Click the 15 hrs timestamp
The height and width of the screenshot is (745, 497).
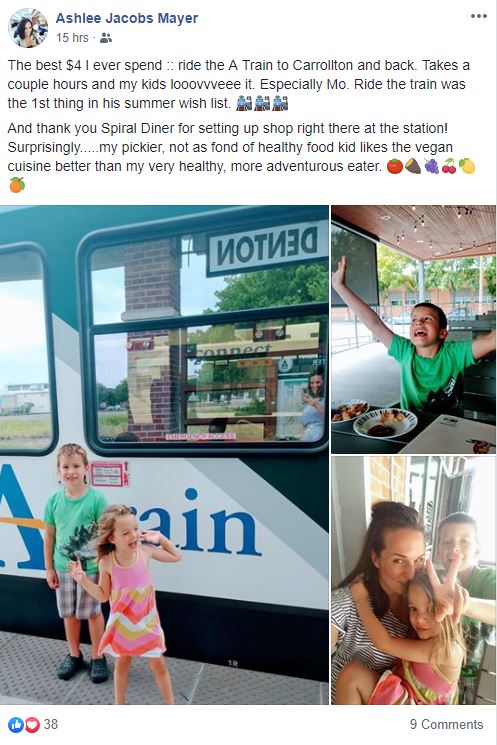point(72,38)
